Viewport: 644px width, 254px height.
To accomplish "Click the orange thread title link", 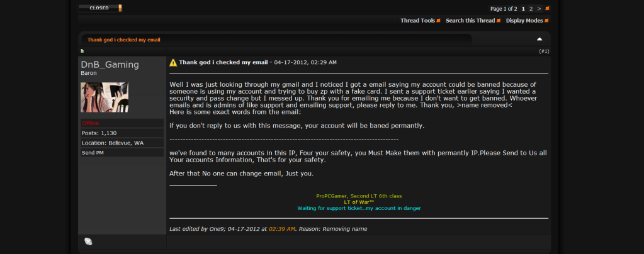I will coord(123,40).
